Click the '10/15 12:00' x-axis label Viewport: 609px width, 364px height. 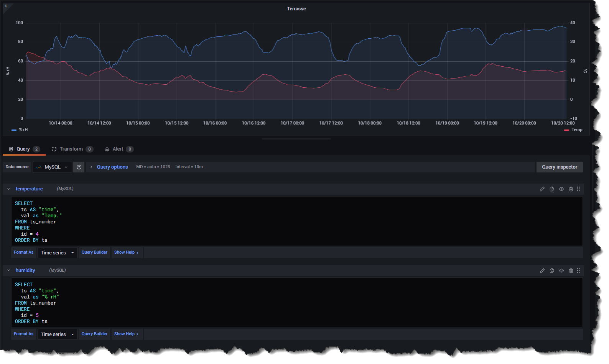(177, 123)
